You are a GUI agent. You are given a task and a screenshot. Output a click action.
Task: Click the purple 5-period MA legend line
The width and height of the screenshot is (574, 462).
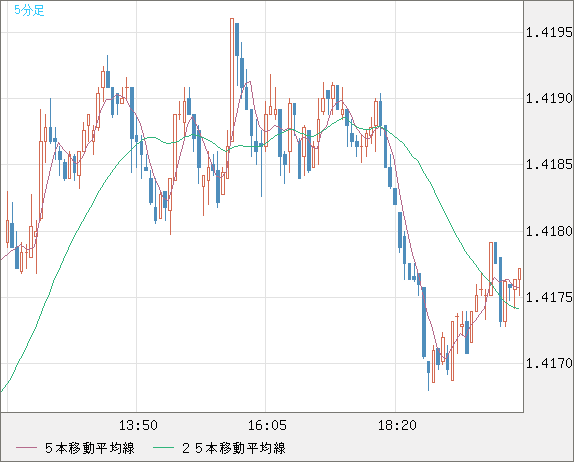coord(26,448)
